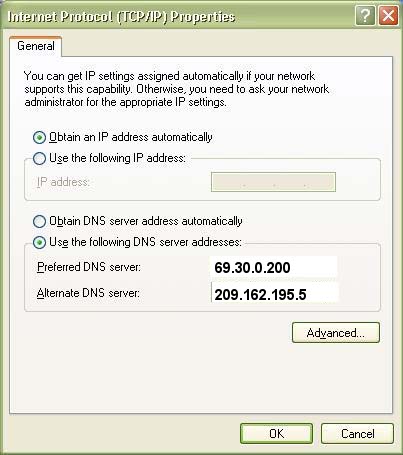Click the IP settings description paragraph
Screen dimensions: 403x455
coord(177,89)
